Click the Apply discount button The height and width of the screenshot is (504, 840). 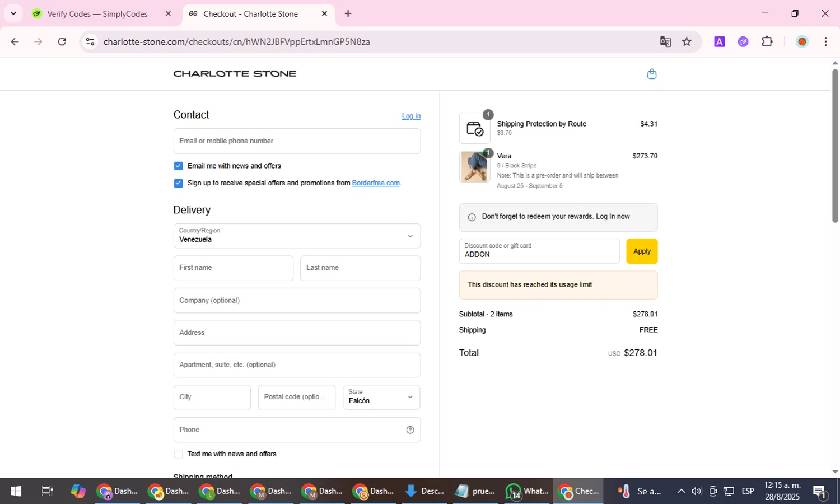pos(642,251)
